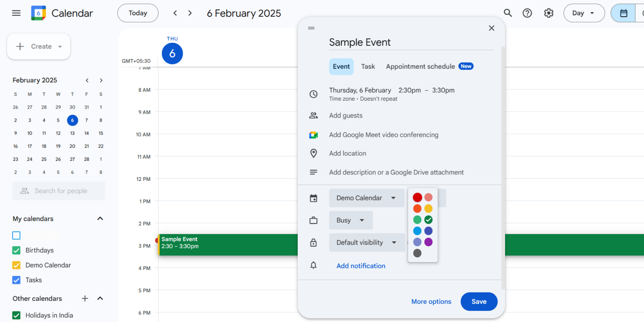Click Add guests field
This screenshot has height=322, width=644.
click(346, 116)
